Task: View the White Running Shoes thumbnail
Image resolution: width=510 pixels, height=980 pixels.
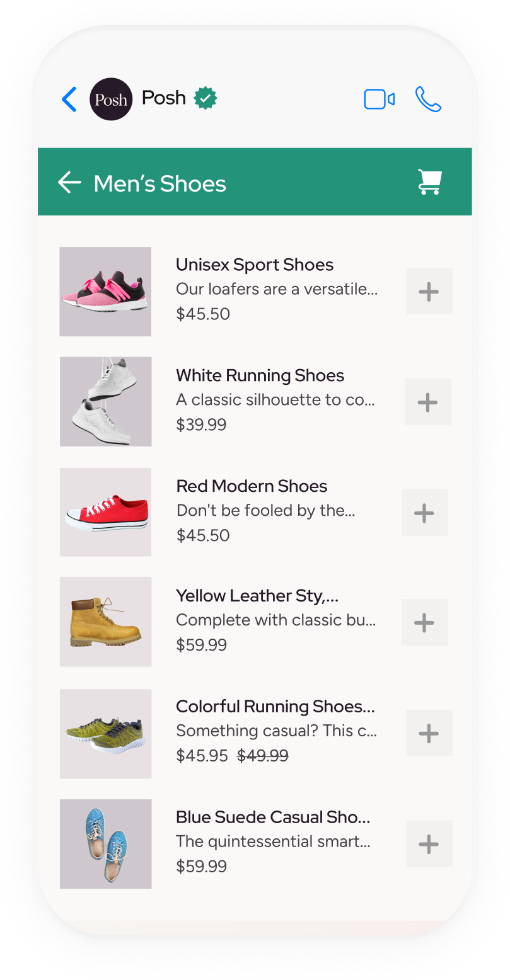Action: (x=105, y=402)
